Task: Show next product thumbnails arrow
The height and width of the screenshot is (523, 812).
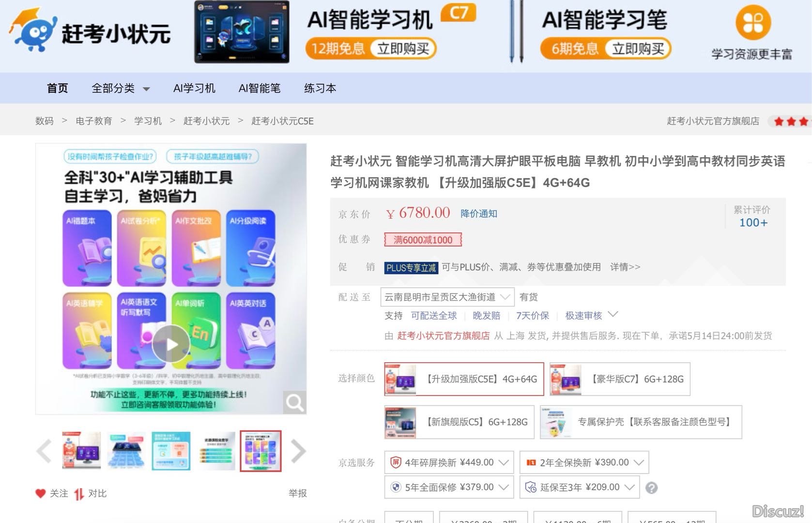Action: tap(298, 451)
